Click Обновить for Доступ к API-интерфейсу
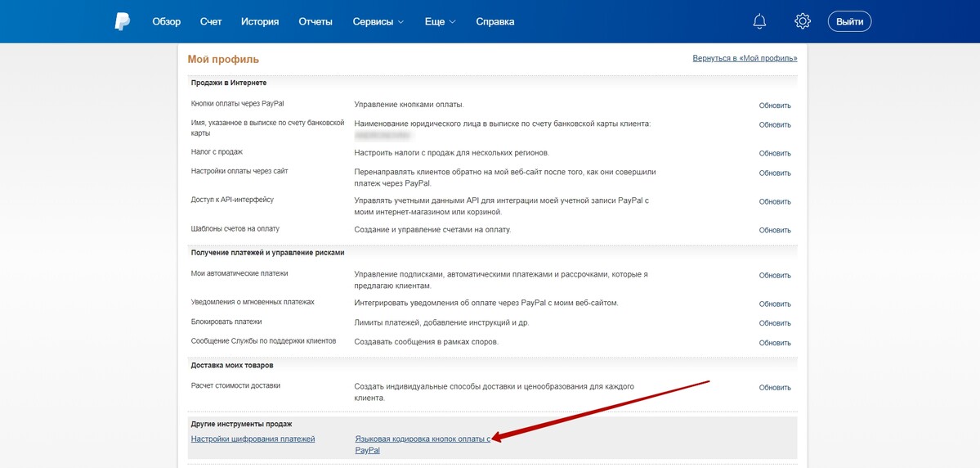Viewport: 980px width, 468px height. coord(775,201)
